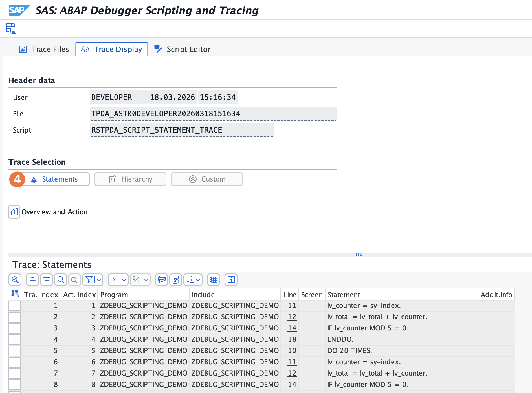Click the Hierarchy button's calendar icon
532x393 pixels.
click(113, 179)
